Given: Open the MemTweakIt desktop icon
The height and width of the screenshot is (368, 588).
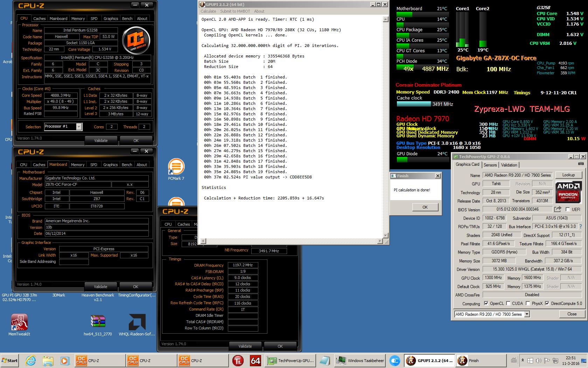Looking at the screenshot, I should click(x=19, y=325).
